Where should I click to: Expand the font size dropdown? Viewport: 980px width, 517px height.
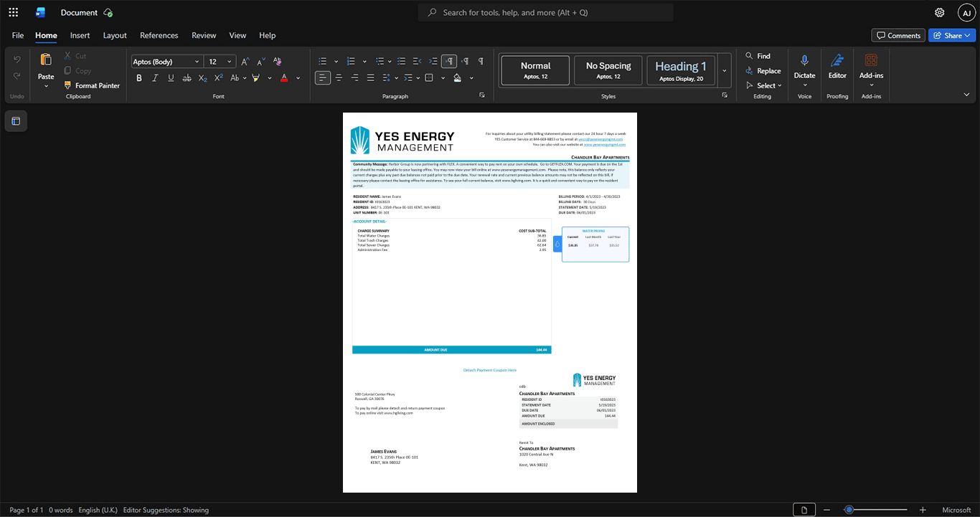coord(230,62)
